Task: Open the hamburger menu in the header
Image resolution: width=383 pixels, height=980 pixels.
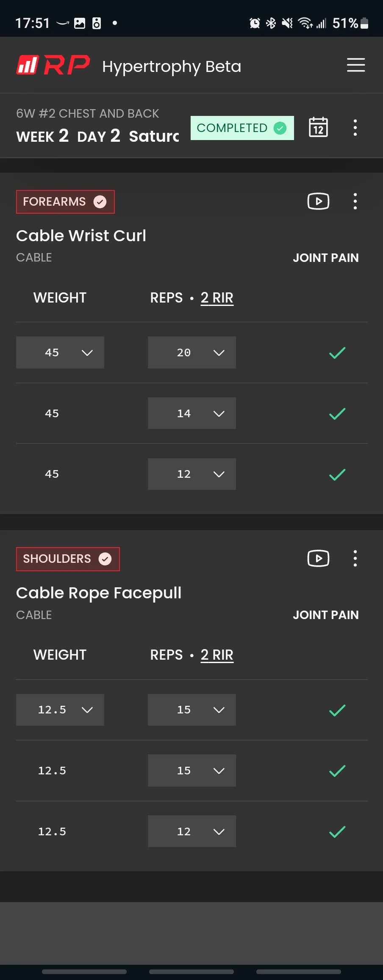Action: pos(356,65)
